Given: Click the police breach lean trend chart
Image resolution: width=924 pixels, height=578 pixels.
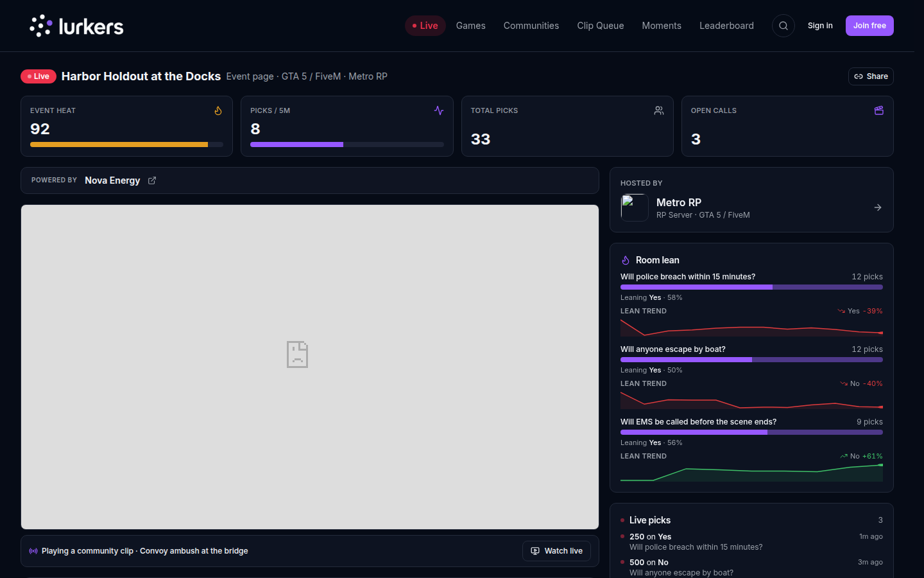Looking at the screenshot, I should click(x=751, y=328).
